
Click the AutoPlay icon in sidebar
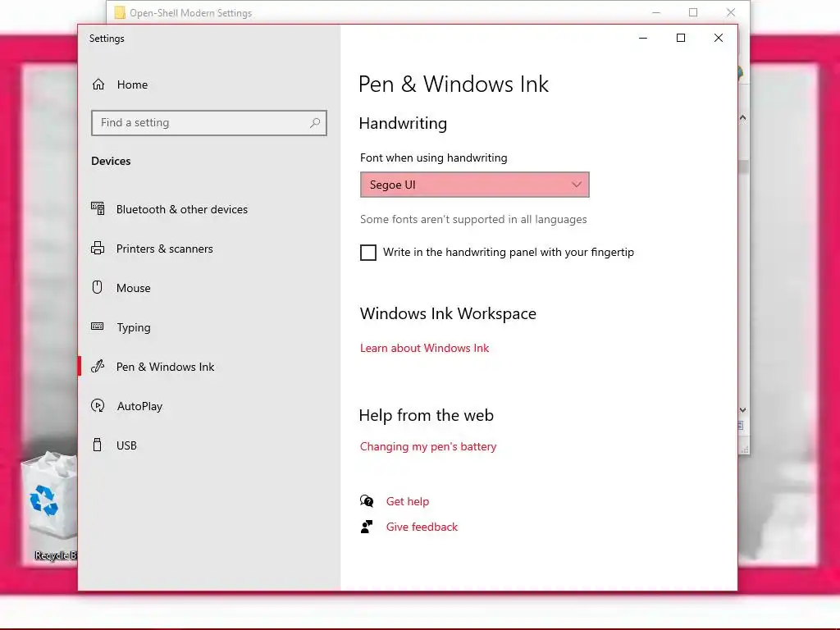(x=98, y=405)
